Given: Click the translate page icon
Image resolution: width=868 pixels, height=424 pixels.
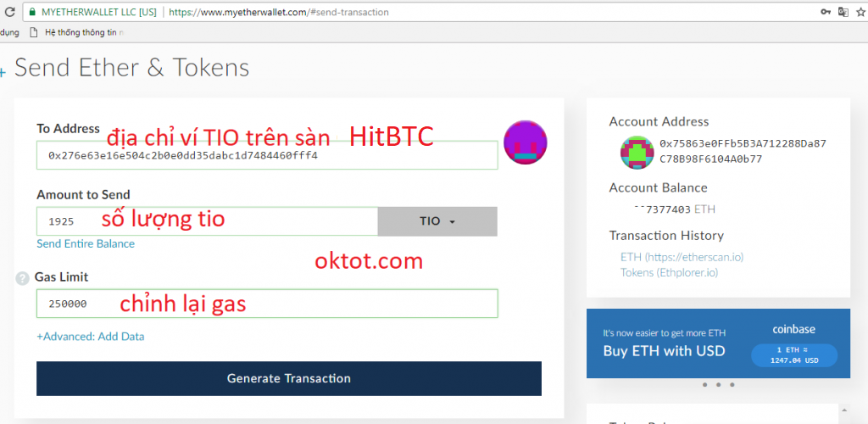Looking at the screenshot, I should (x=843, y=12).
